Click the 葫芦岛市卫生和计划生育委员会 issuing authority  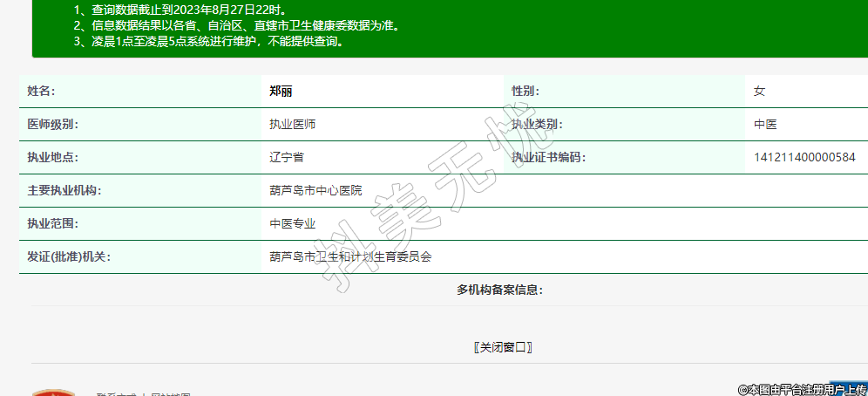(x=350, y=256)
